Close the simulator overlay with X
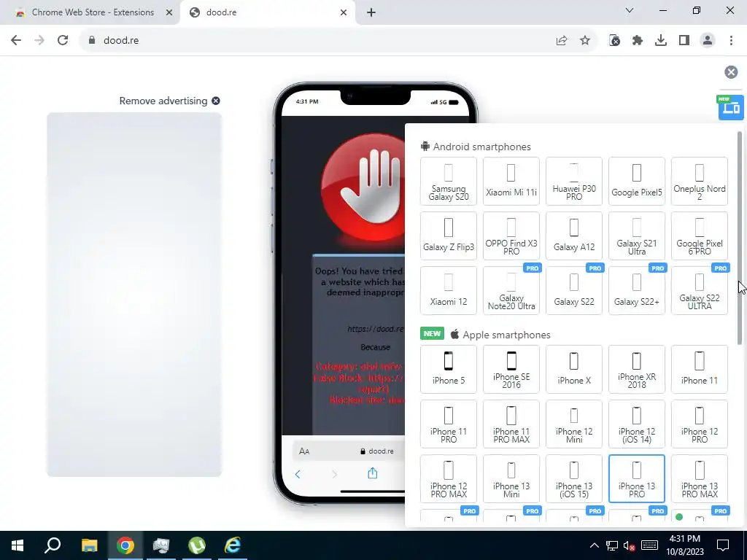 click(731, 72)
